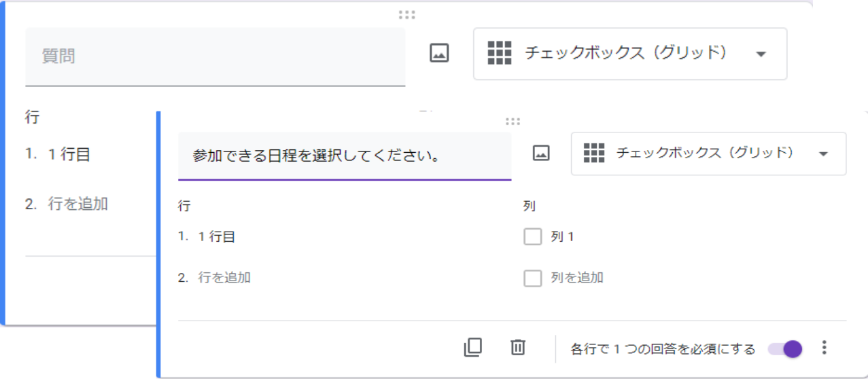Open back card チェックボックス（グリッド） dropdown

(630, 54)
